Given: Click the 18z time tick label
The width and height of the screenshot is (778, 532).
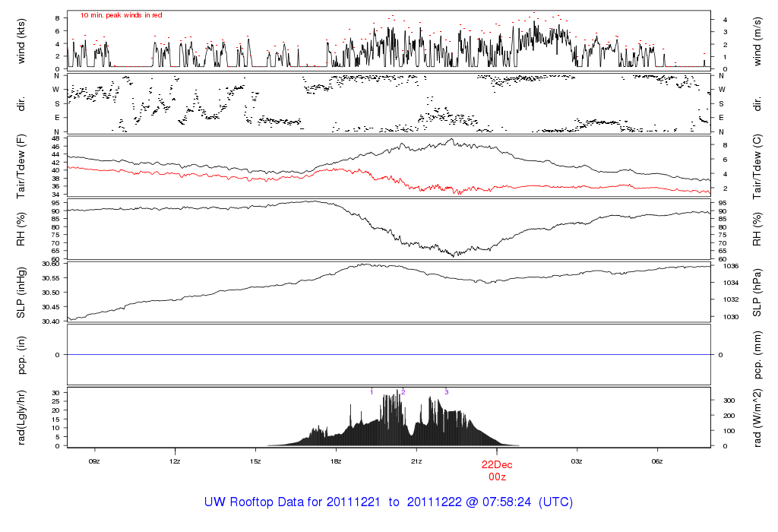Looking at the screenshot, I should 336,461.
